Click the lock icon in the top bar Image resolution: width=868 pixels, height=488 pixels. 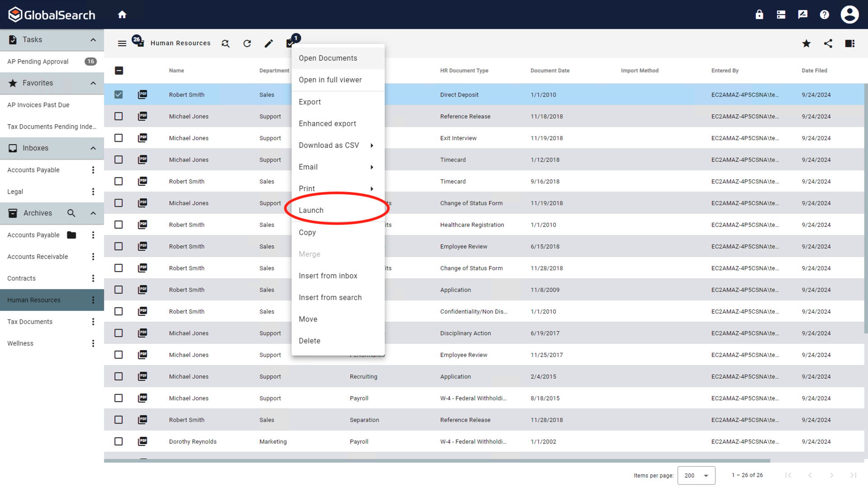click(759, 14)
